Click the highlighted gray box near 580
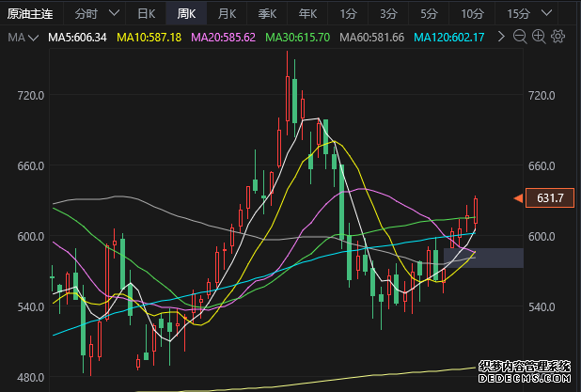Screen dimensions: 581x392 pos(483,258)
